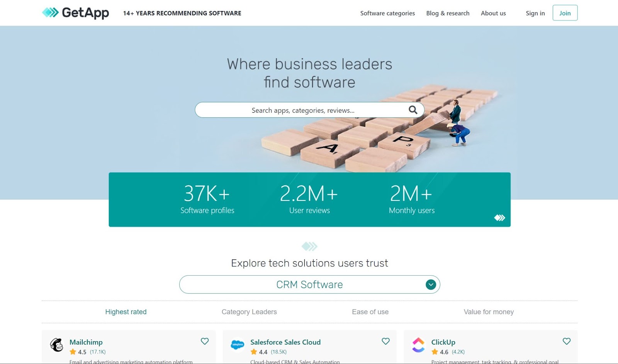
Task: Favorite Mailchimp with the heart icon
Action: [205, 341]
